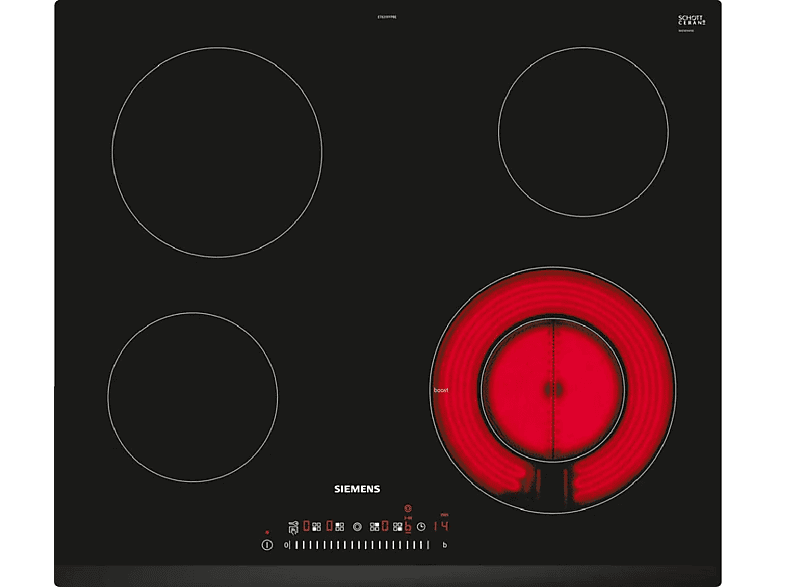Screen dimensions: 786x587
Task: Tap the timer display showing 14
Action: 441,526
